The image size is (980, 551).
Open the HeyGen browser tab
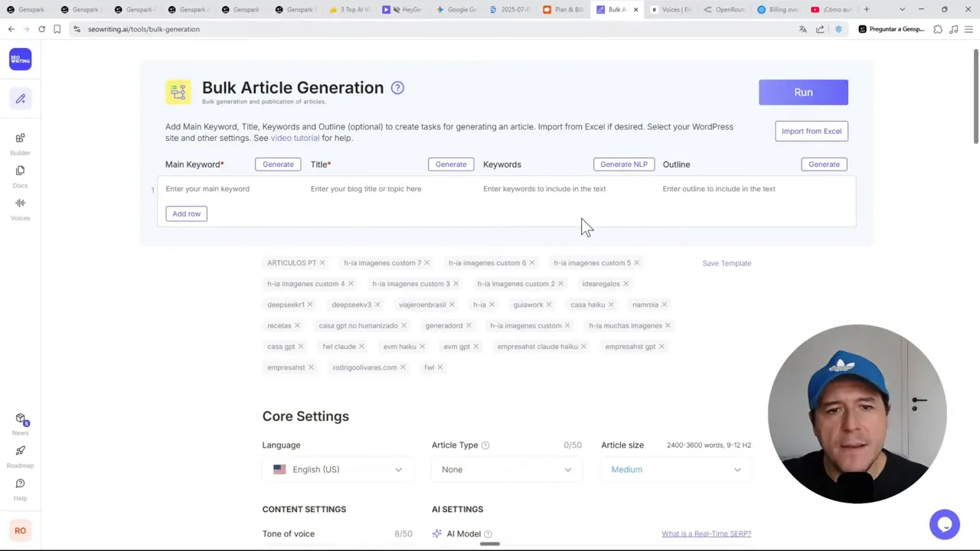pyautogui.click(x=410, y=9)
